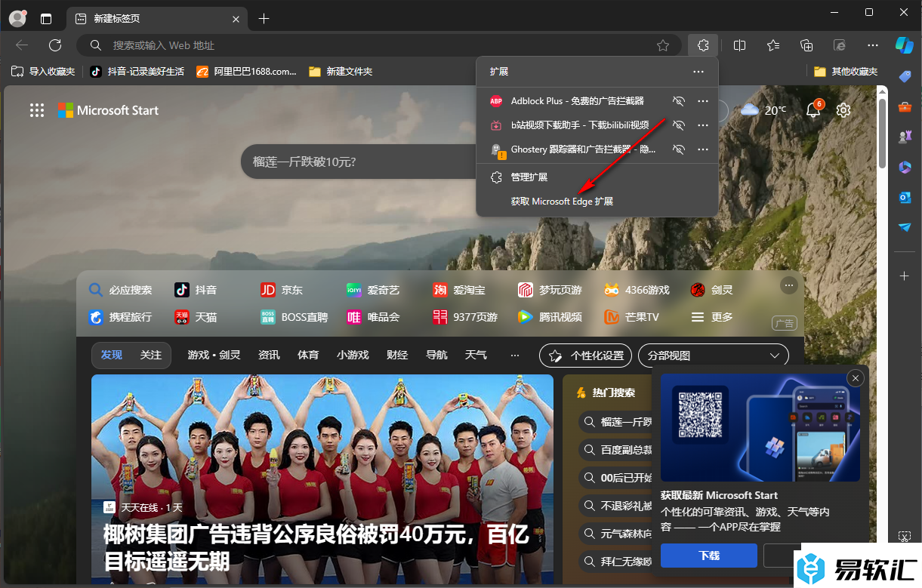Image resolution: width=922 pixels, height=588 pixels.
Task: Switch to 资讯 feed tab
Action: [269, 355]
